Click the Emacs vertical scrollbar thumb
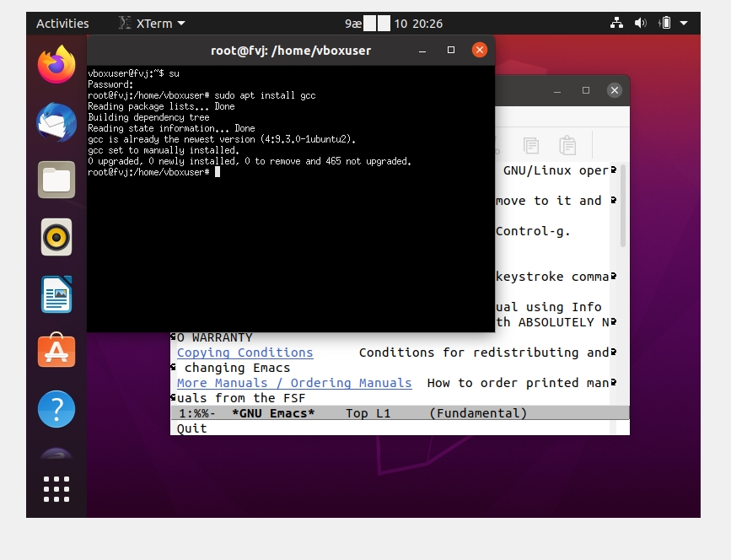 coord(623,206)
